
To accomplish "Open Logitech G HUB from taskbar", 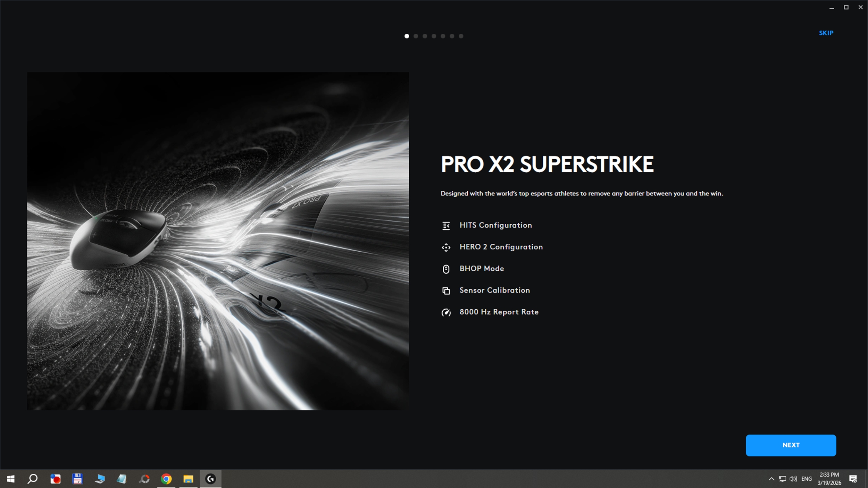I will click(210, 479).
